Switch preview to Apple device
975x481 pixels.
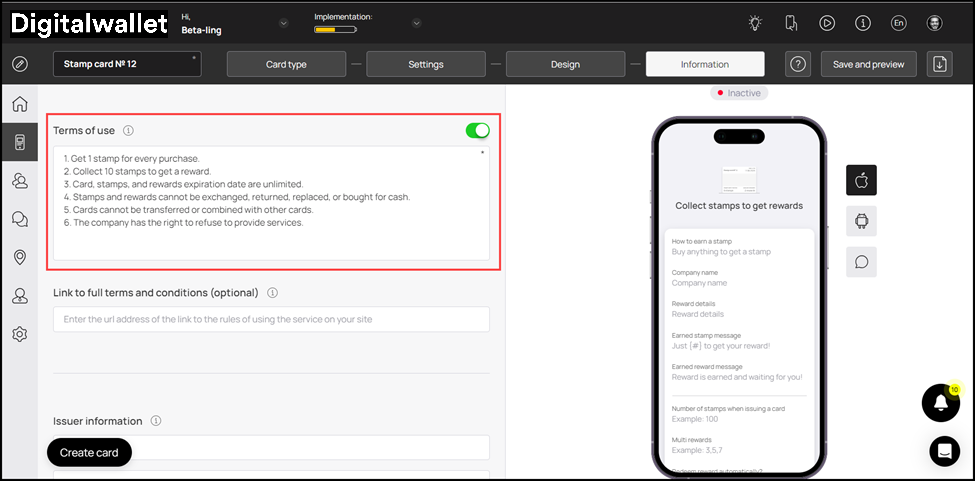861,180
